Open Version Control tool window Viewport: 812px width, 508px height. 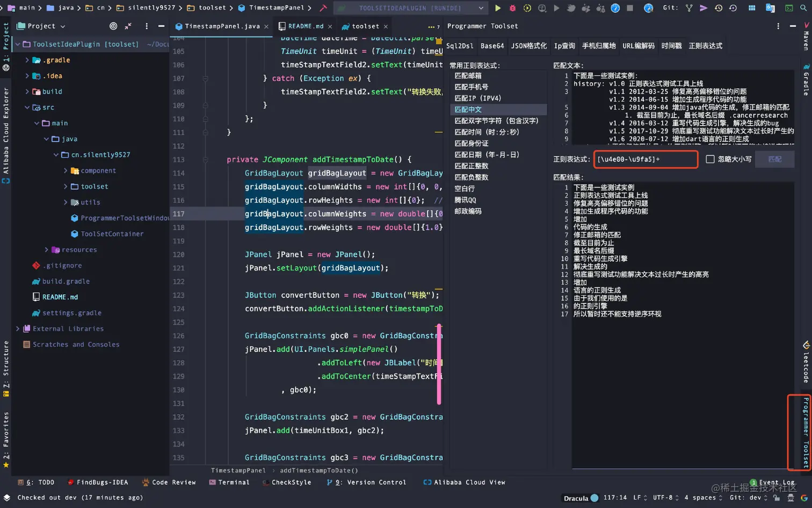tap(366, 483)
